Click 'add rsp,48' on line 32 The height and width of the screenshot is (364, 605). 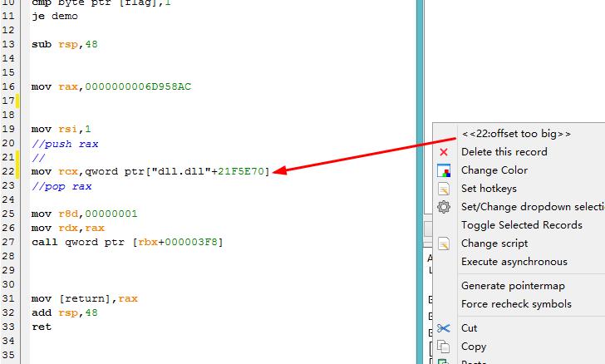(65, 312)
